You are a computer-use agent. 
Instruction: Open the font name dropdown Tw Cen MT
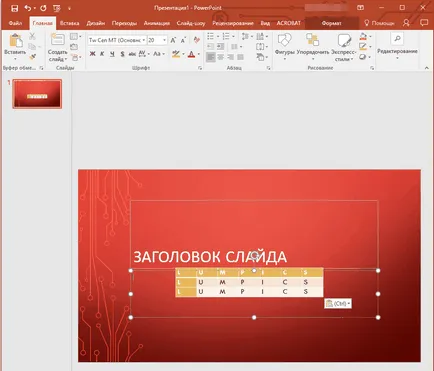click(x=144, y=40)
